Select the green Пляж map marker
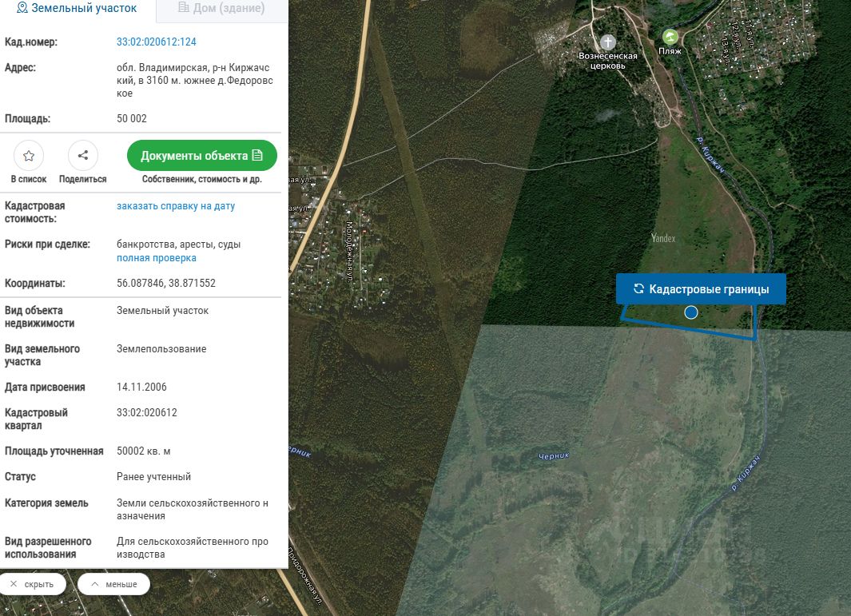851x616 pixels. (x=670, y=37)
